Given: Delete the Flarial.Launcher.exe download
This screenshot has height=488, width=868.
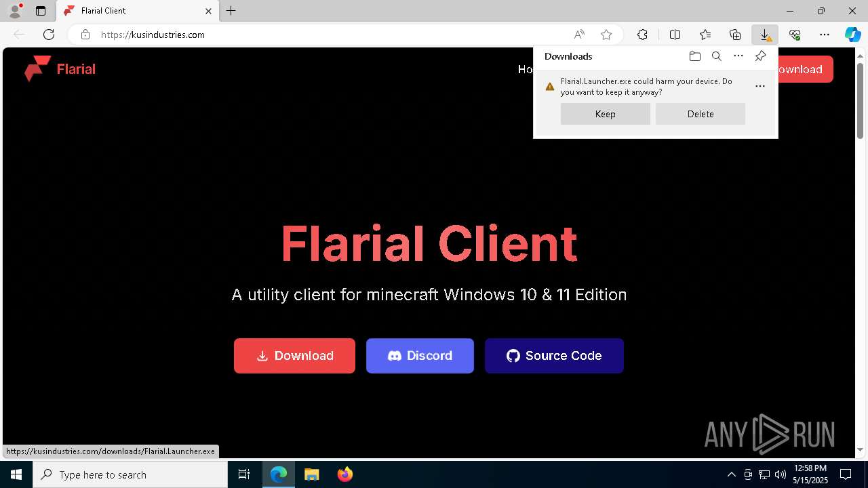Looking at the screenshot, I should [x=701, y=114].
